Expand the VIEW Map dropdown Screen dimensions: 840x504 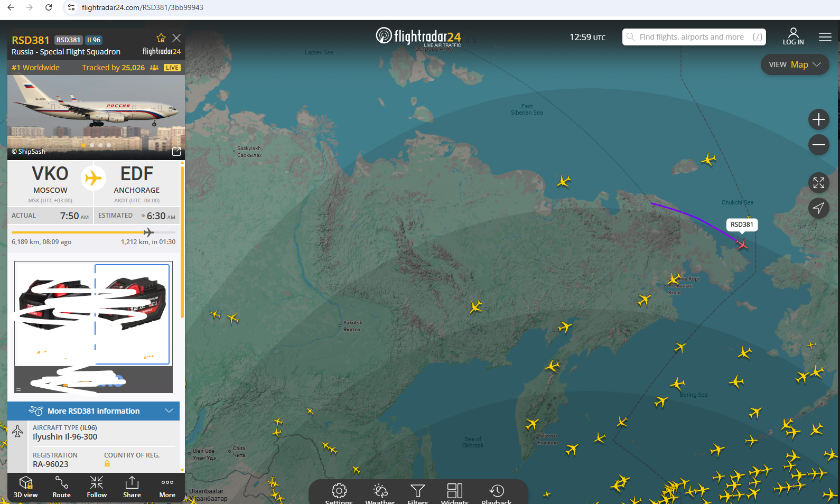pyautogui.click(x=795, y=64)
